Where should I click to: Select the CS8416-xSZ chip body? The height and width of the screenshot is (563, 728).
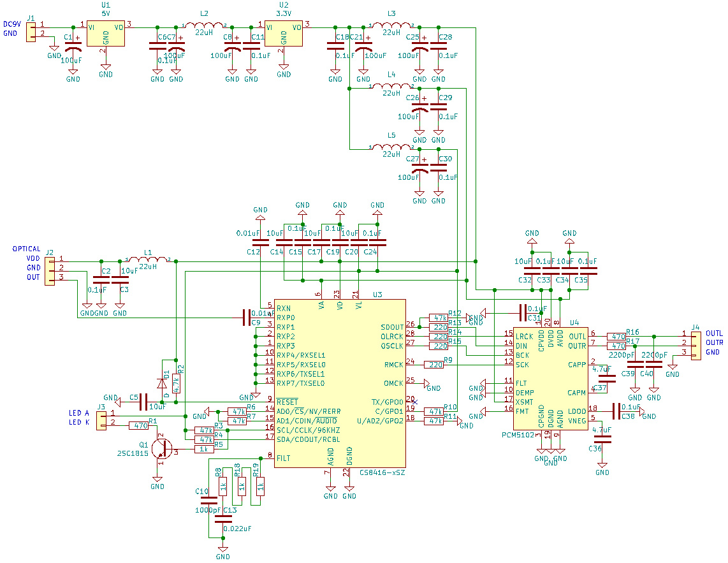340,383
